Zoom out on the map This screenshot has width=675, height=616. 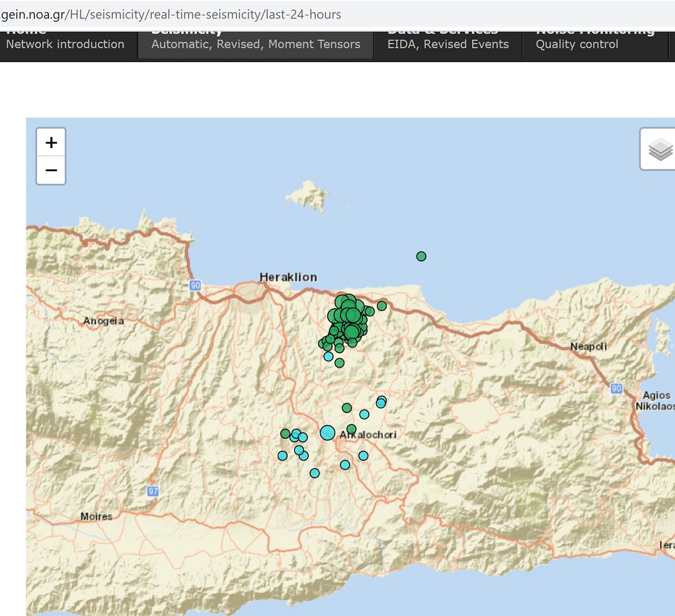pos(51,171)
